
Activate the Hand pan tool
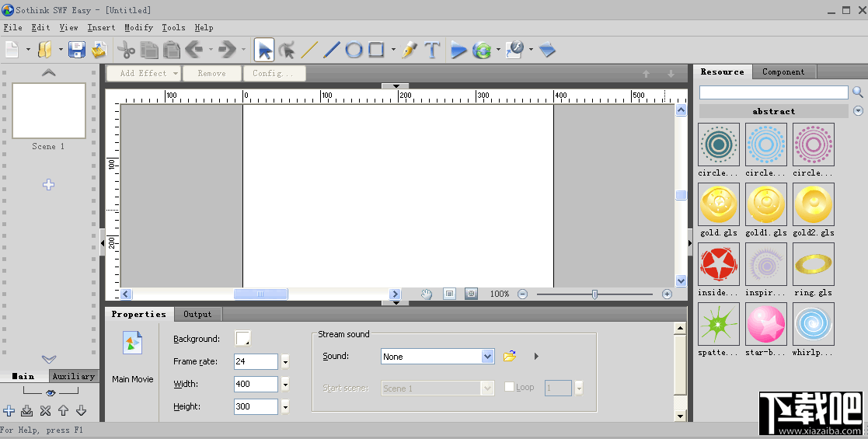click(427, 294)
